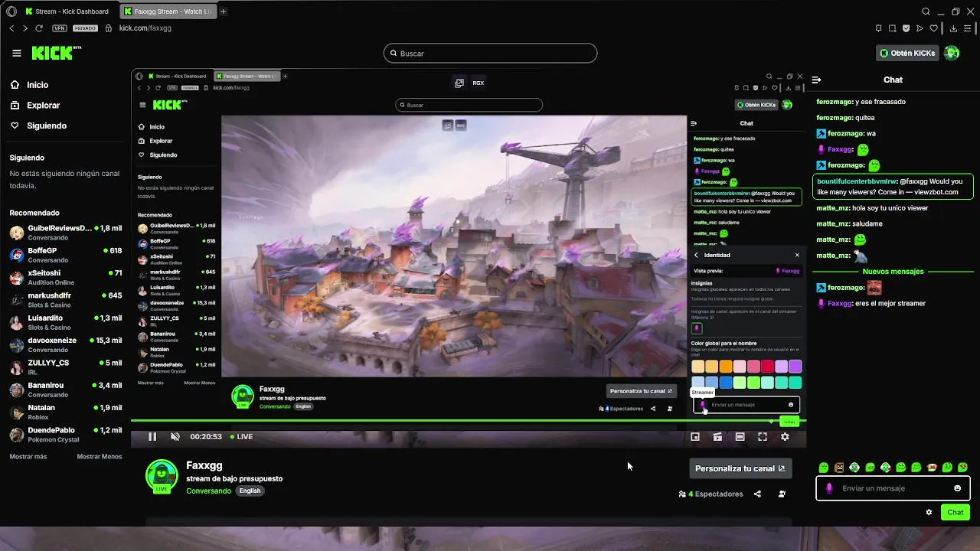Click the KICK logo
The width and height of the screenshot is (980, 551).
click(56, 53)
